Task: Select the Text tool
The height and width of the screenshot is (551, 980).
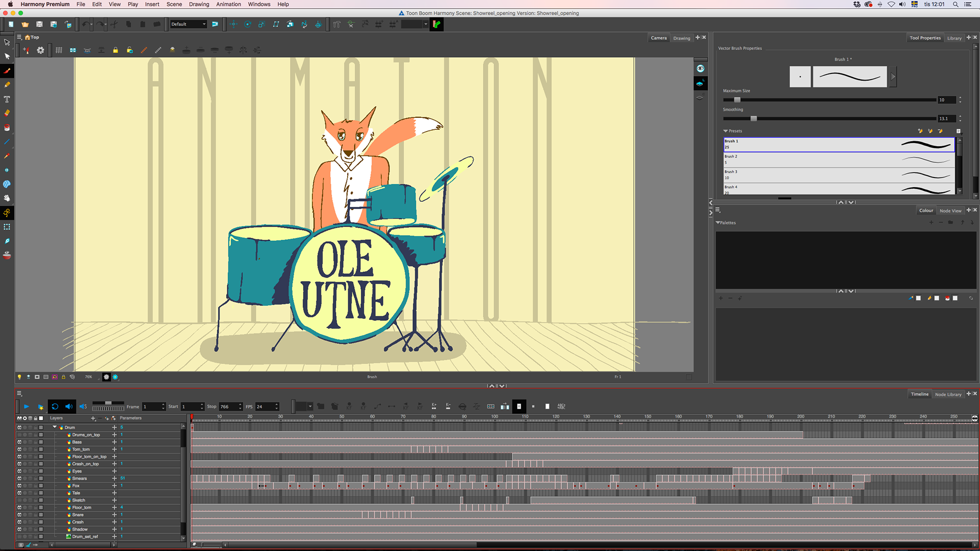Action: 7,99
